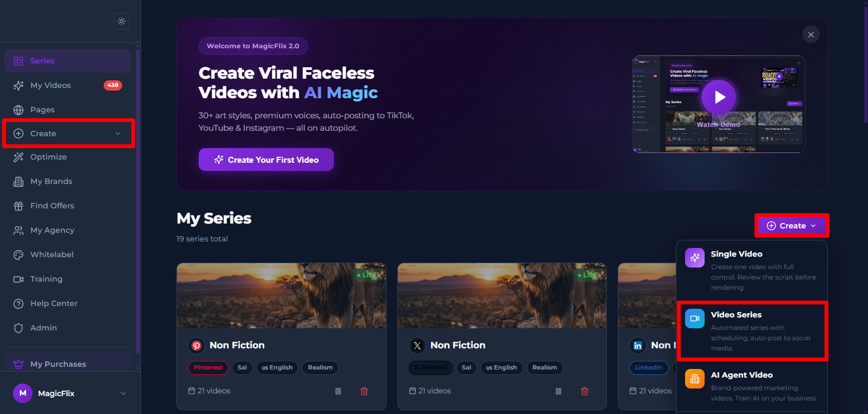The image size is (868, 414).
Task: Click the Sal tag on the Pinterest card
Action: (242, 367)
